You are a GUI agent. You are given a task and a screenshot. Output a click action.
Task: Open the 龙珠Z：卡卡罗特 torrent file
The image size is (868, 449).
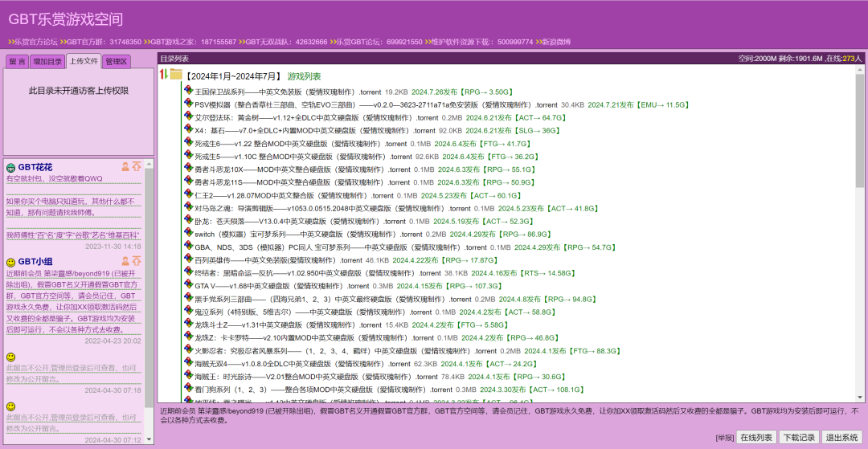tap(314, 338)
